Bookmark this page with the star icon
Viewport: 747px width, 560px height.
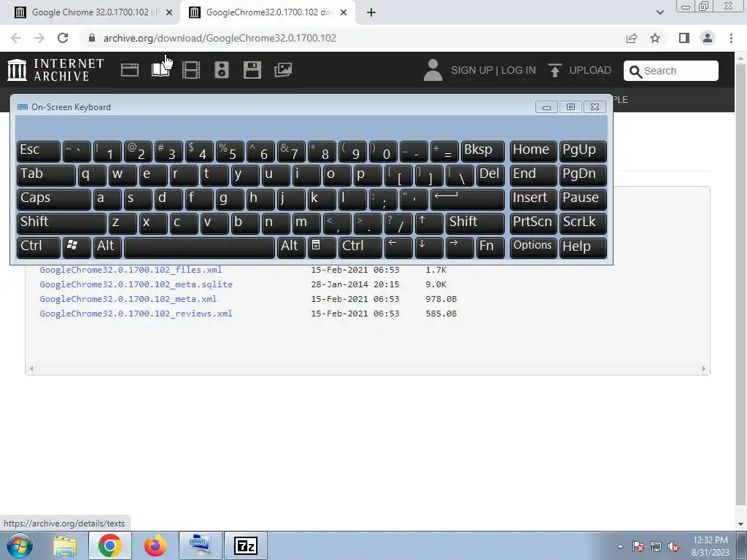(655, 38)
